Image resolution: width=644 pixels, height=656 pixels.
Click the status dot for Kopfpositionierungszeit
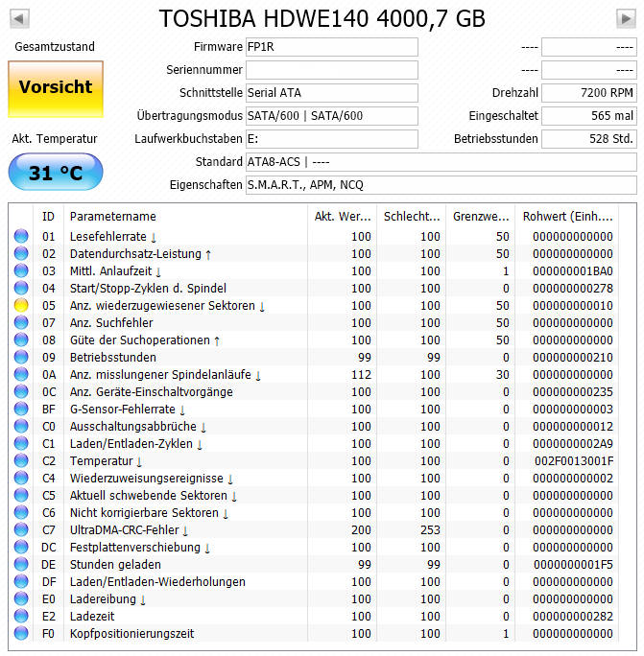point(21,633)
